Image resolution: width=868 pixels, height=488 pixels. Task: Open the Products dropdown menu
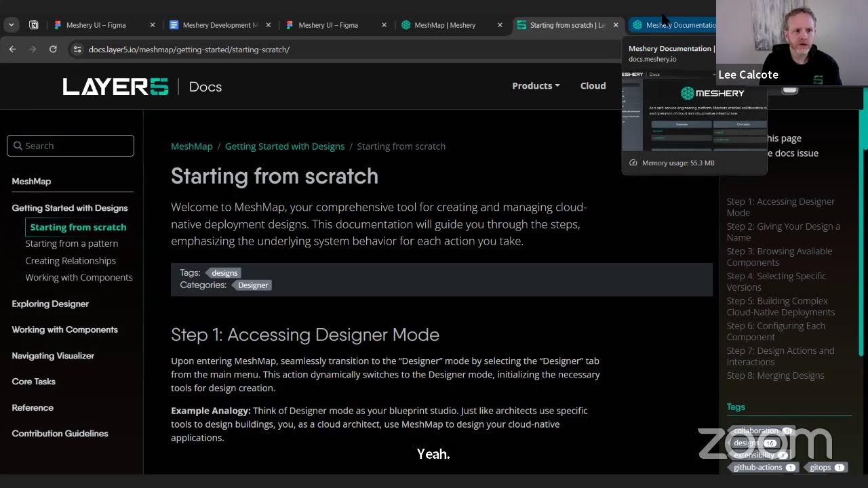pos(536,86)
